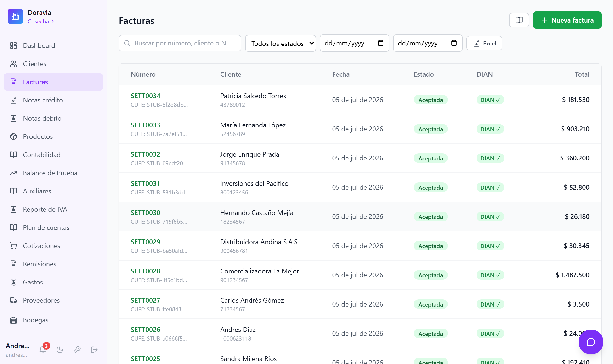Click the DIAN ✓ badge for SETT0030
Viewport: 613px width, 364px height.
[x=490, y=216]
